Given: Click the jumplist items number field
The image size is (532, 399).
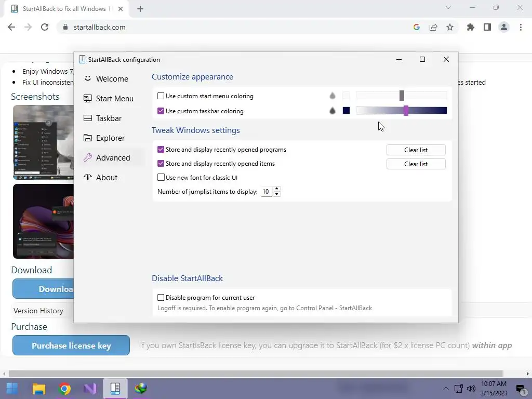Looking at the screenshot, I should (x=267, y=192).
